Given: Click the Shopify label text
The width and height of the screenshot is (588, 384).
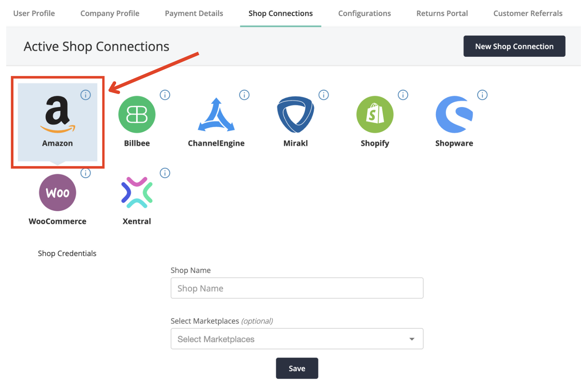Looking at the screenshot, I should pos(375,143).
